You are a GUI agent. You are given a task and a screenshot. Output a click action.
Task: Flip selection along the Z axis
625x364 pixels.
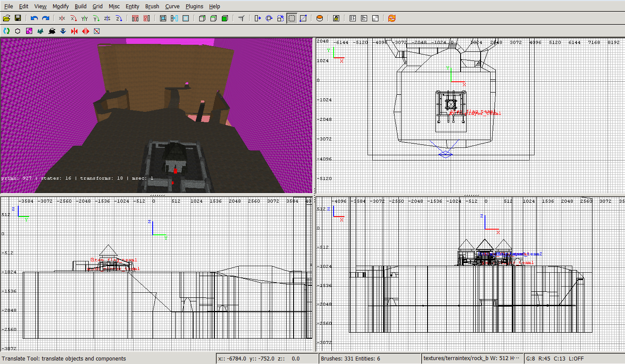pyautogui.click(x=107, y=18)
